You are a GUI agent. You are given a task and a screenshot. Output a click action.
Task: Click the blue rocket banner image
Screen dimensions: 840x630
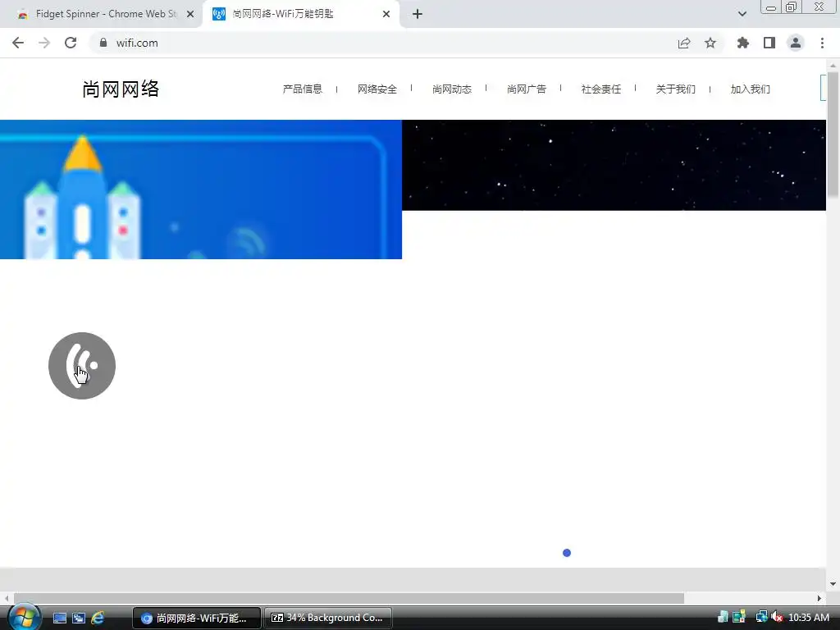pyautogui.click(x=201, y=189)
